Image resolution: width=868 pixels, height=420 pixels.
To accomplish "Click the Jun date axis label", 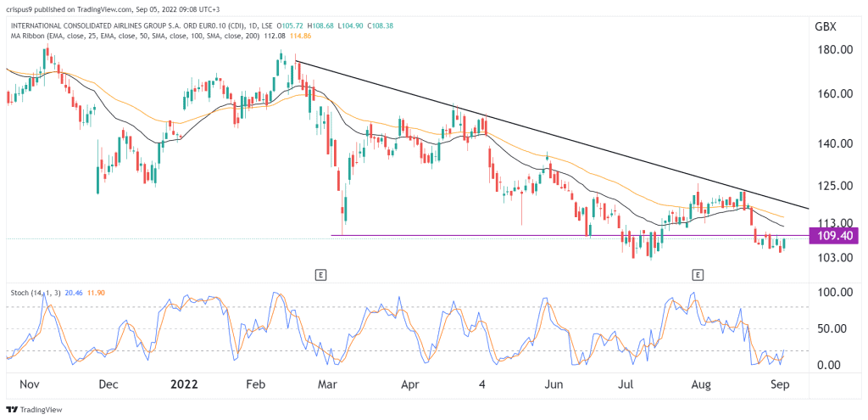I will pos(554,384).
